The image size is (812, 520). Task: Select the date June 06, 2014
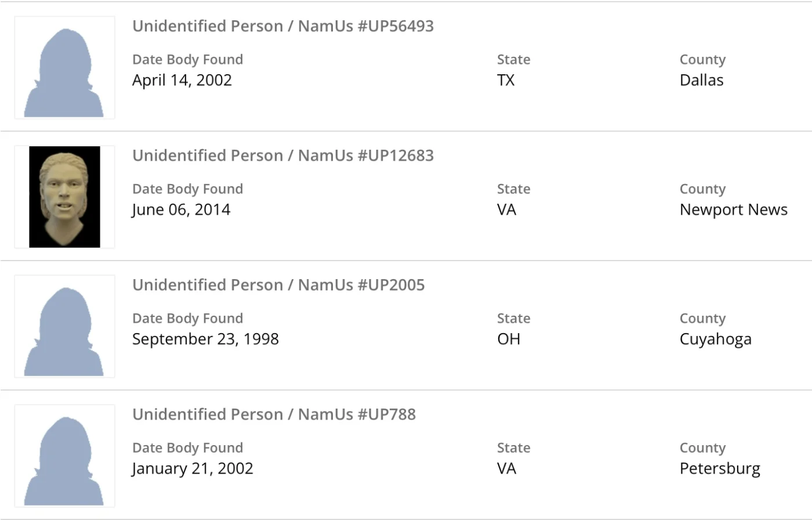[181, 210]
